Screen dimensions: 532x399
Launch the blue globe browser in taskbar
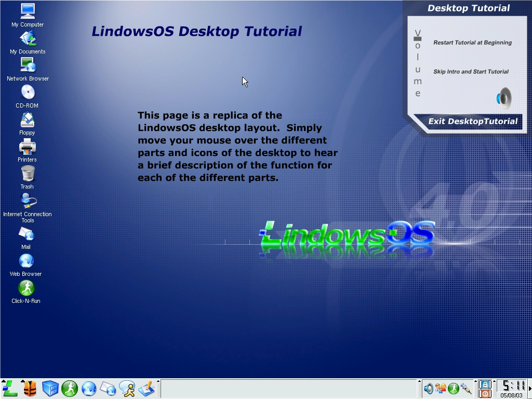[x=89, y=389]
